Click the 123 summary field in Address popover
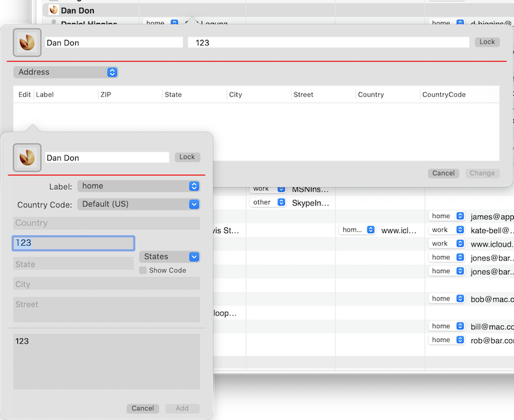 [x=328, y=42]
